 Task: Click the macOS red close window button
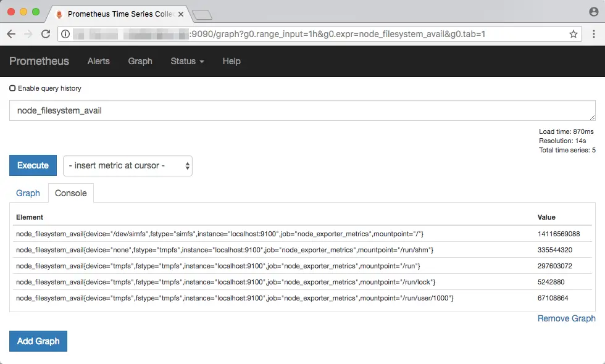click(11, 12)
